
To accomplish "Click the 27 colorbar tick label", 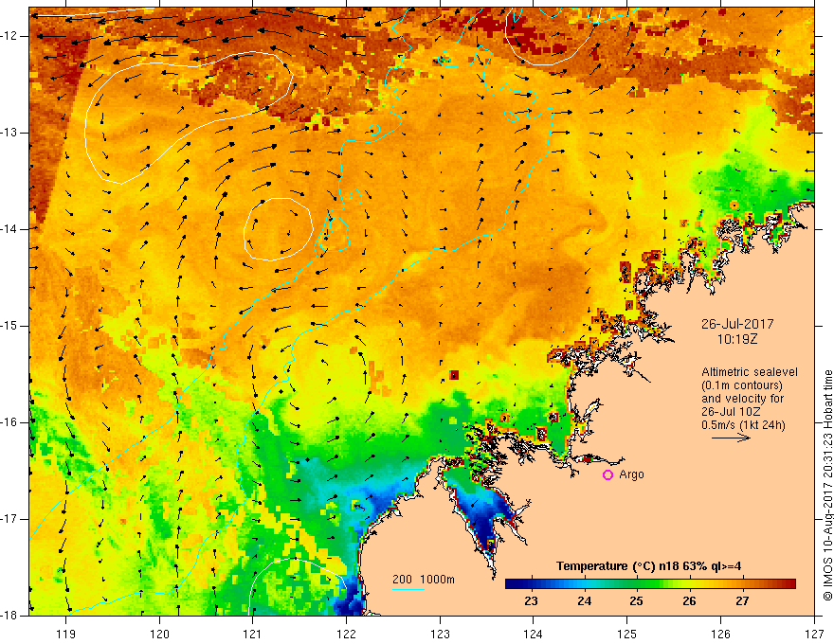I will click(742, 601).
